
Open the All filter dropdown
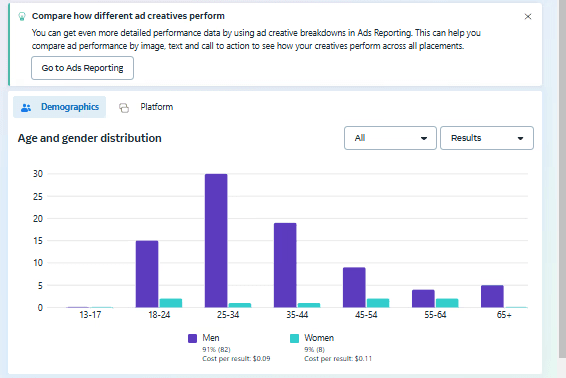coord(390,138)
